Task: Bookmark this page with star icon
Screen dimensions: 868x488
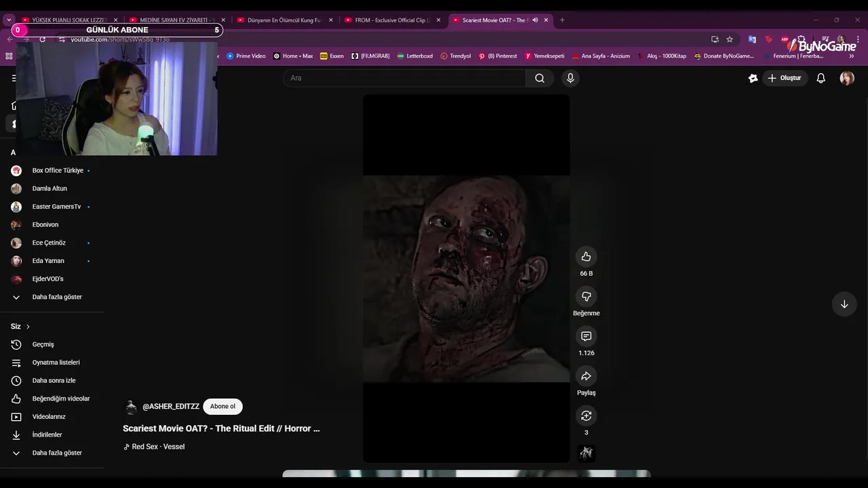Action: [x=730, y=39]
